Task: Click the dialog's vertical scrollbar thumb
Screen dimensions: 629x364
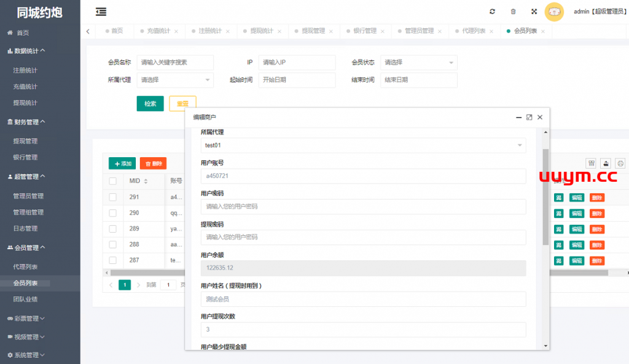Action: (x=545, y=196)
